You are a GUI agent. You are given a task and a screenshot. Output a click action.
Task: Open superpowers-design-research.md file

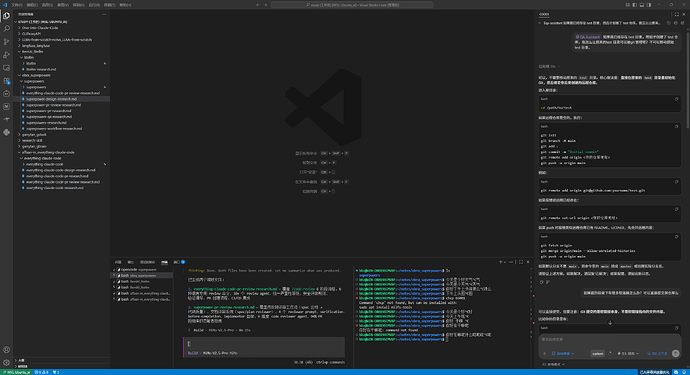51,99
